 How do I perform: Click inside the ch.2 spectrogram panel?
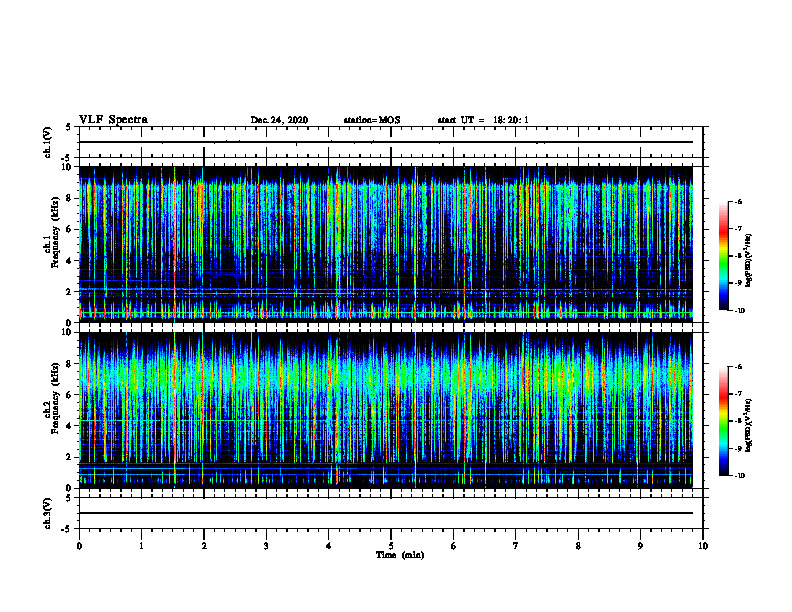386,410
